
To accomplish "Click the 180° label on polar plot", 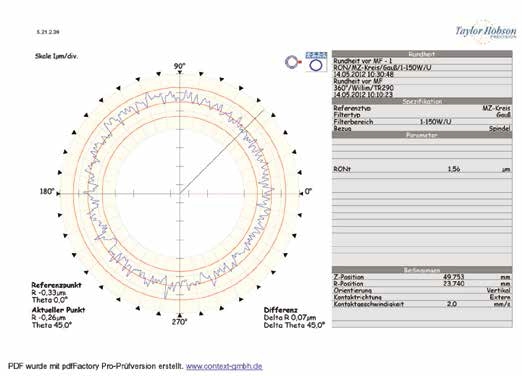I will 47,191.
